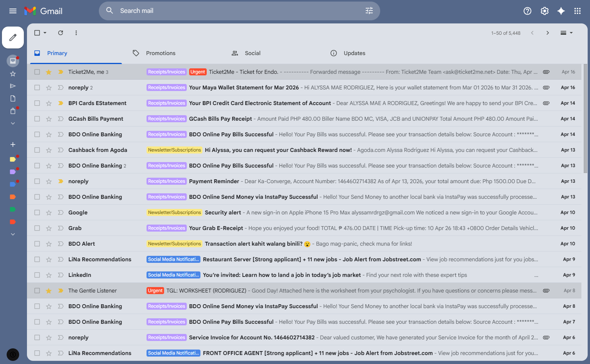Click the Urgent label on the Ticket2Me email
Screen dimensions: 590x364
point(198,72)
